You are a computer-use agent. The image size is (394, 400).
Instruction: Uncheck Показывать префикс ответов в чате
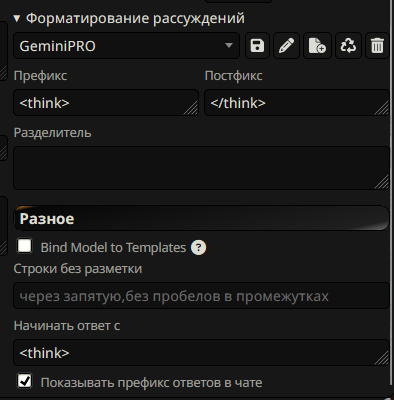tap(25, 381)
